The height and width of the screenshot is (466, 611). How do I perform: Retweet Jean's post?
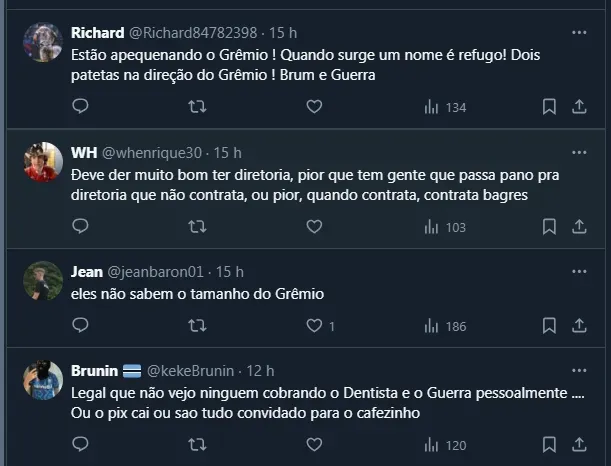pos(198,325)
